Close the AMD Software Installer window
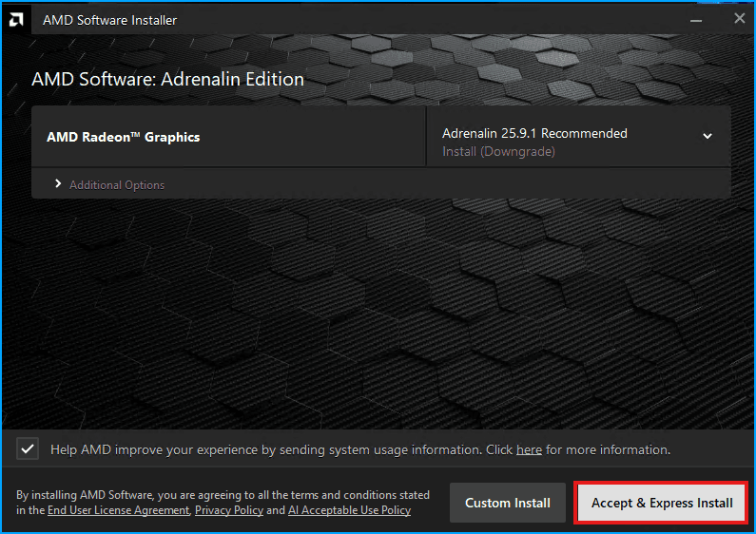 (x=739, y=18)
